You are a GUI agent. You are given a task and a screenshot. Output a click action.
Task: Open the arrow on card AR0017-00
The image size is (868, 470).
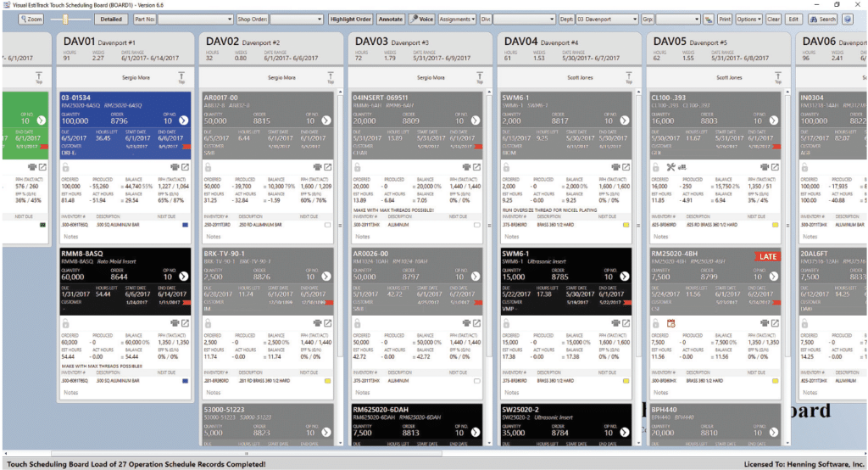coord(326,120)
